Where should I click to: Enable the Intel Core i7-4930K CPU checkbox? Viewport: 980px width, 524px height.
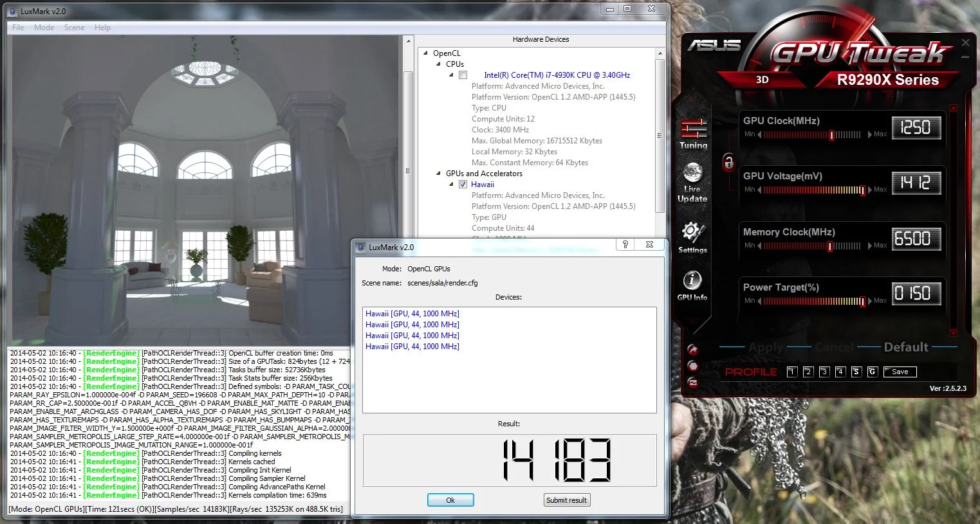[463, 75]
